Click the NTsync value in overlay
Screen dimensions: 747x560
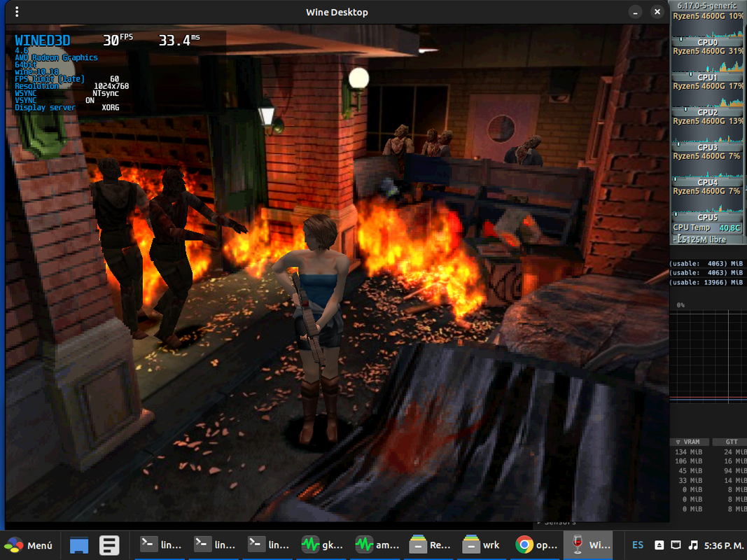[x=105, y=93]
